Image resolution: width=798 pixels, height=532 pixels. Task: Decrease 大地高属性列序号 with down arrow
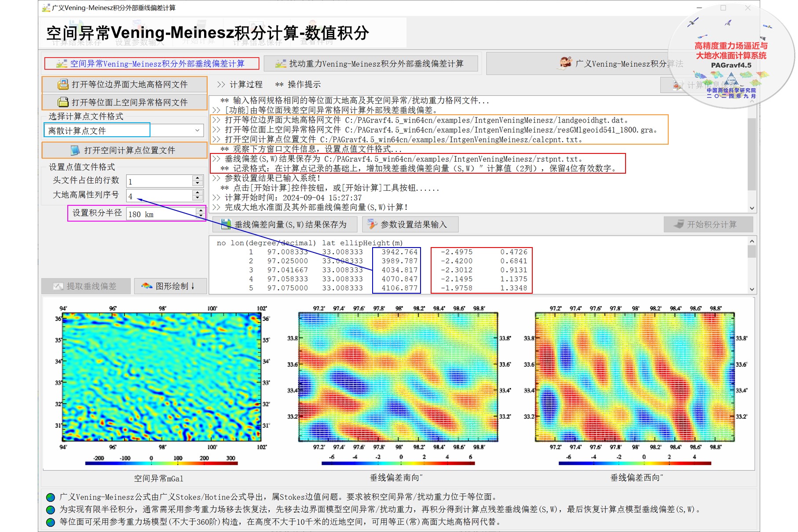[198, 198]
